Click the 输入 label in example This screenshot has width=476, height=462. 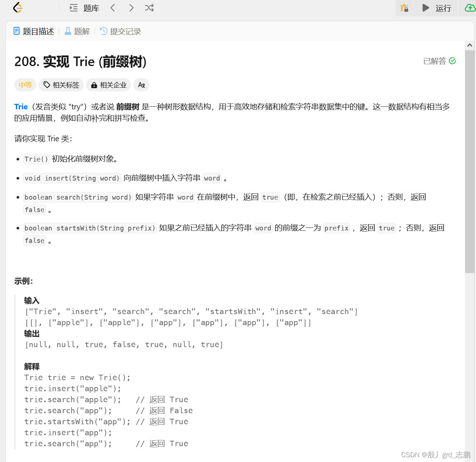point(32,301)
